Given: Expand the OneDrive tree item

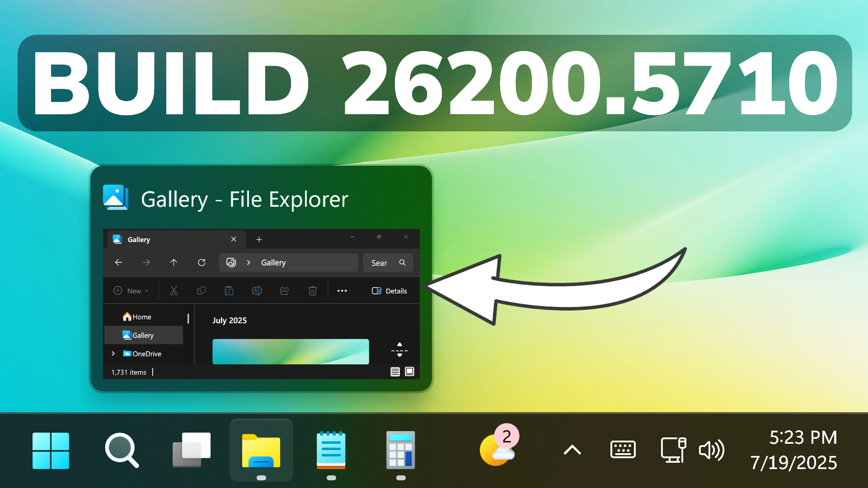Looking at the screenshot, I should pyautogui.click(x=113, y=353).
